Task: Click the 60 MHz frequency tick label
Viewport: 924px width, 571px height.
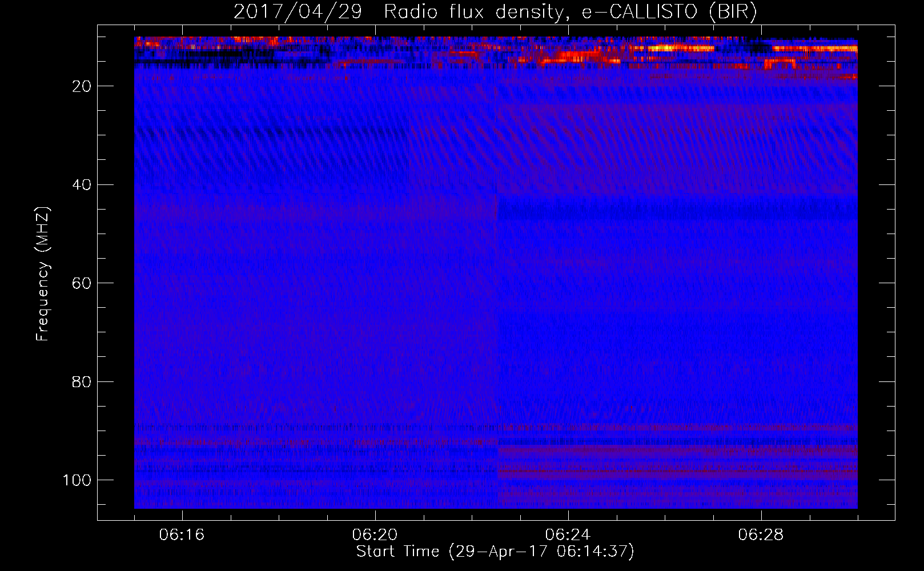Action: pyautogui.click(x=82, y=283)
